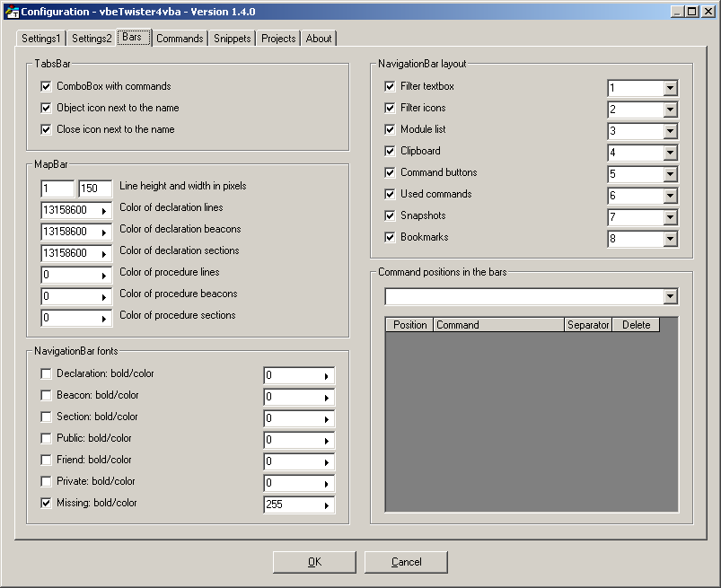Click the line height field containing 1
Screen dimensions: 721x588
pyautogui.click(x=57, y=189)
